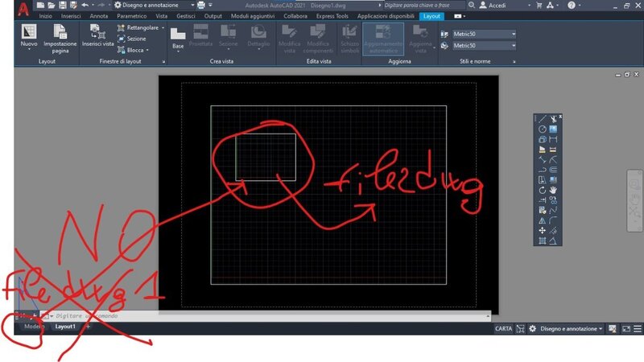
Task: Click the Nuovo layout icon in ribbon
Action: click(x=29, y=32)
